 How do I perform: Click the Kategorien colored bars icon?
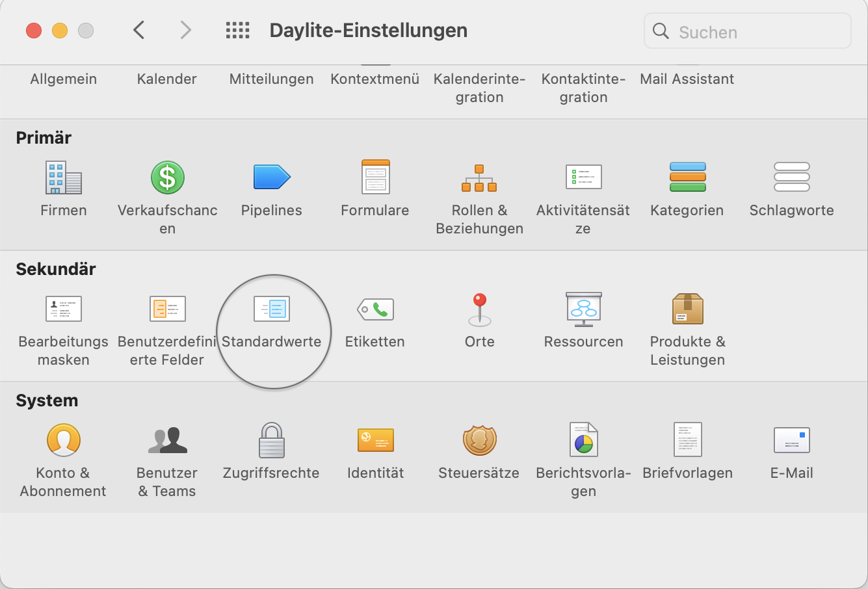click(x=687, y=177)
